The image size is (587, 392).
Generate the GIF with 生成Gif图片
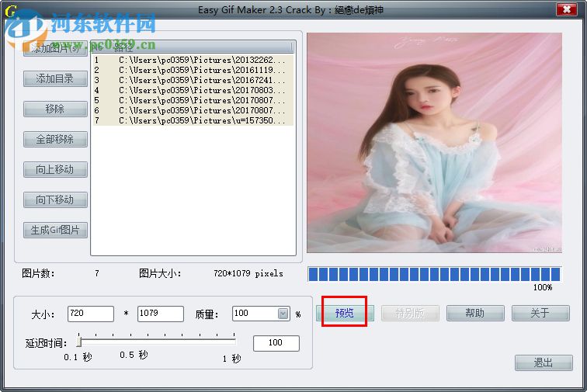click(x=55, y=231)
